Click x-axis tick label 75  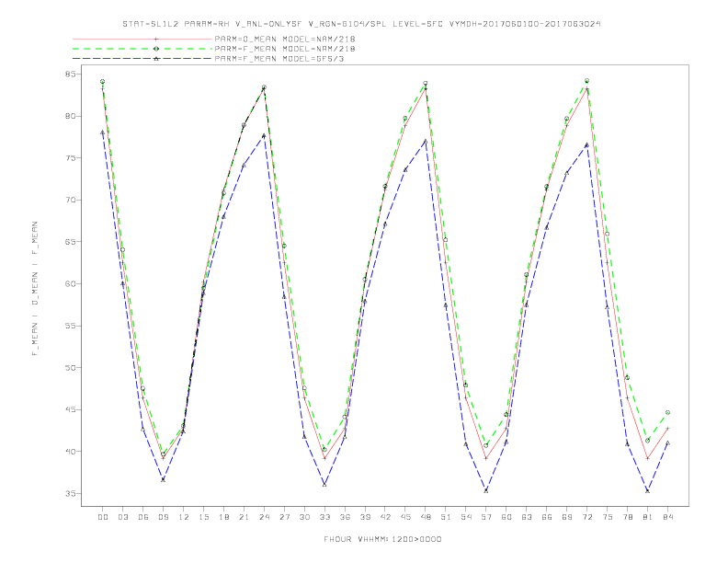coord(608,517)
